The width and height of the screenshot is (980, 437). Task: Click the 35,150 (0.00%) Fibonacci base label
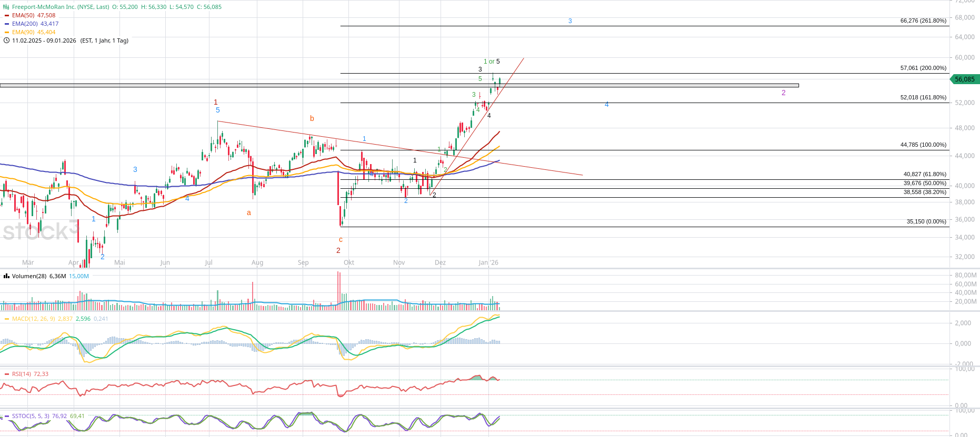[x=926, y=222]
